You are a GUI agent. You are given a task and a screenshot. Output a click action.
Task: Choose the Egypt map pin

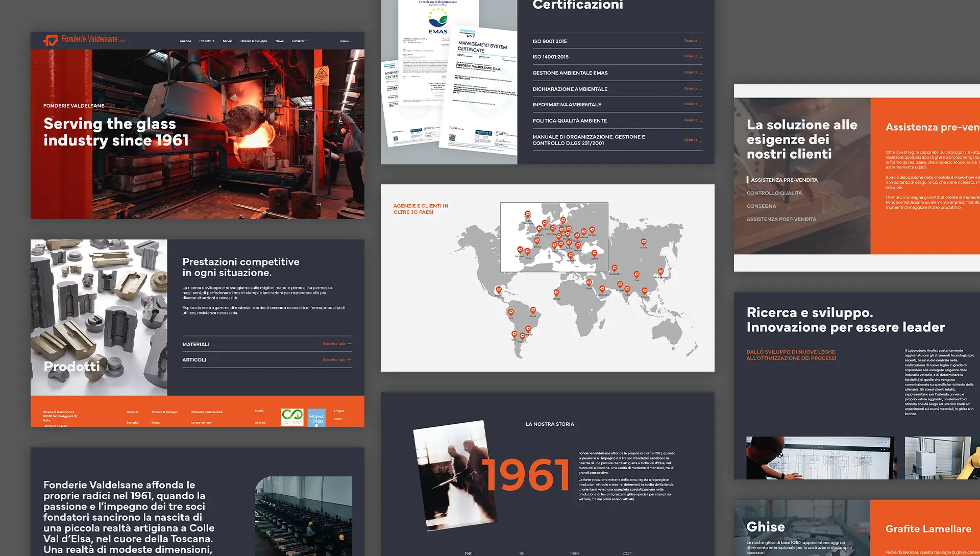click(589, 282)
